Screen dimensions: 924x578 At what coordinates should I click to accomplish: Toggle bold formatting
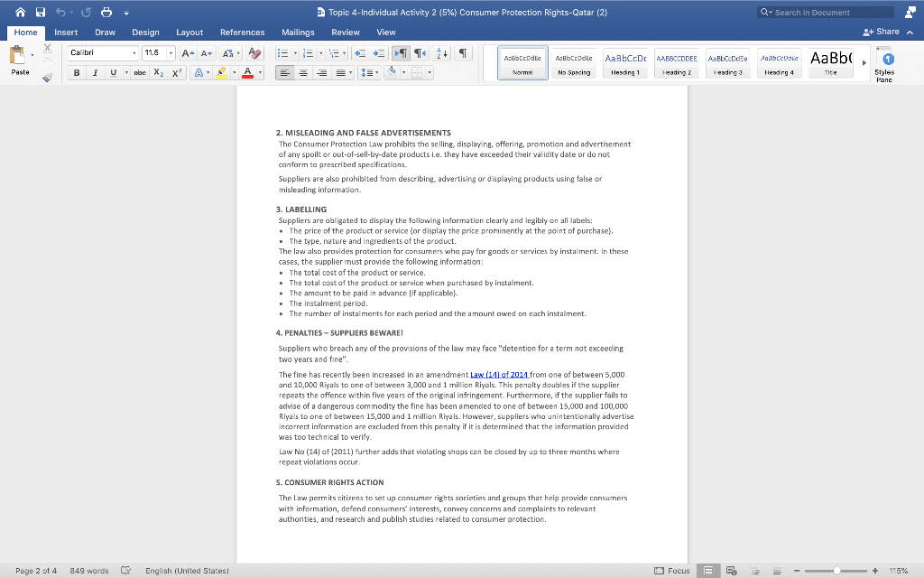76,72
